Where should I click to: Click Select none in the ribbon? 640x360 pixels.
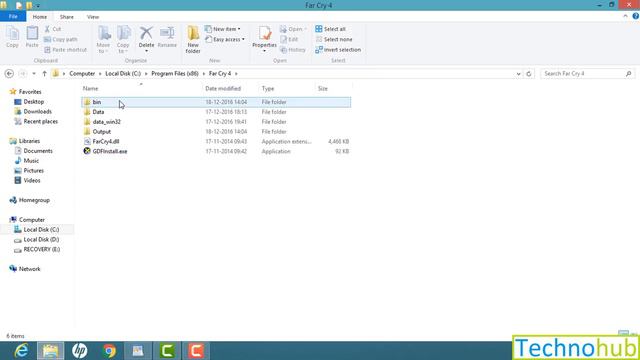pos(334,40)
